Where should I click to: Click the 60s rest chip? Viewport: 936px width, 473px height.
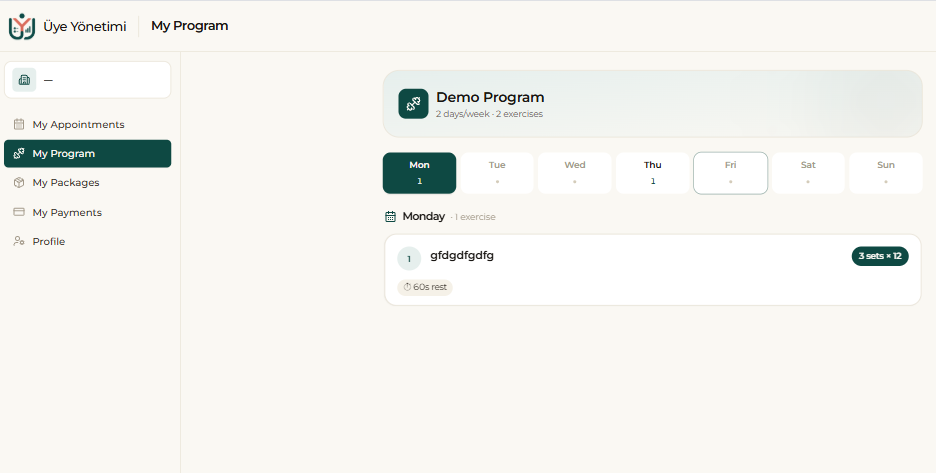tap(425, 287)
